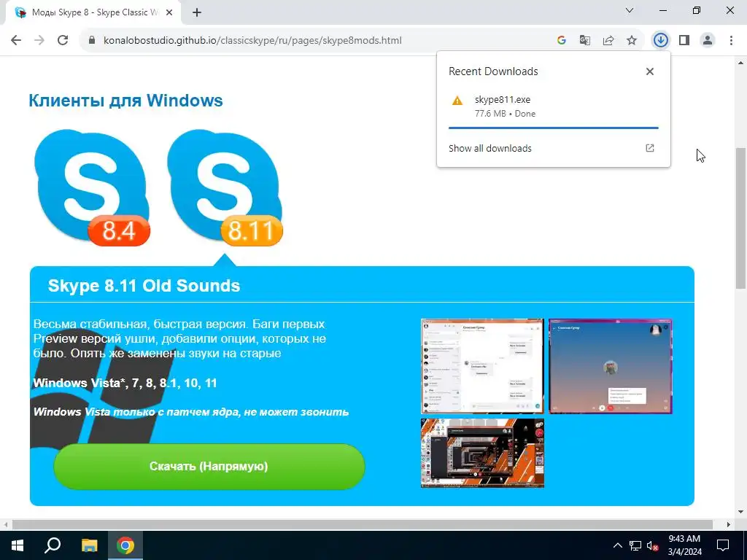Click the network tray icon
The height and width of the screenshot is (560, 747).
[635, 545]
